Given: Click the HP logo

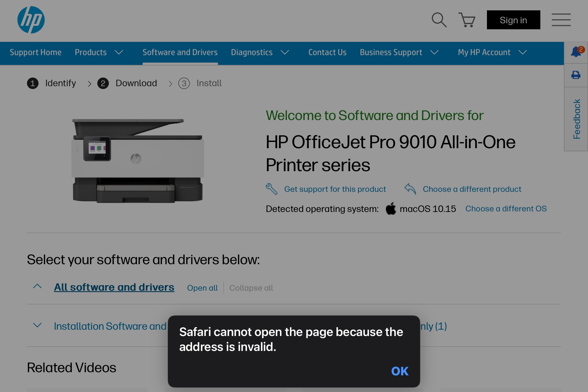Looking at the screenshot, I should [x=31, y=20].
